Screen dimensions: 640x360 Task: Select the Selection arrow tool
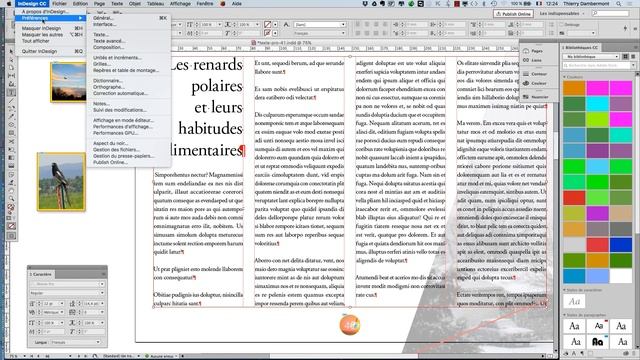(11, 51)
